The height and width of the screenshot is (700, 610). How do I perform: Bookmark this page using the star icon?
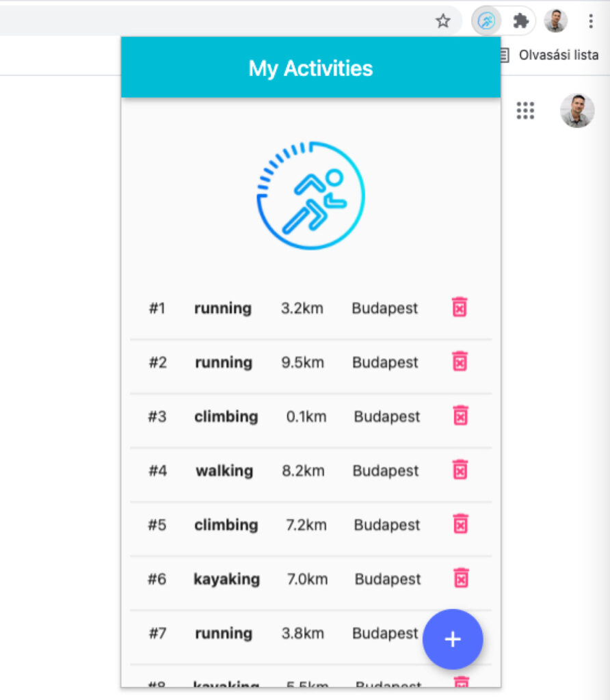(x=442, y=21)
